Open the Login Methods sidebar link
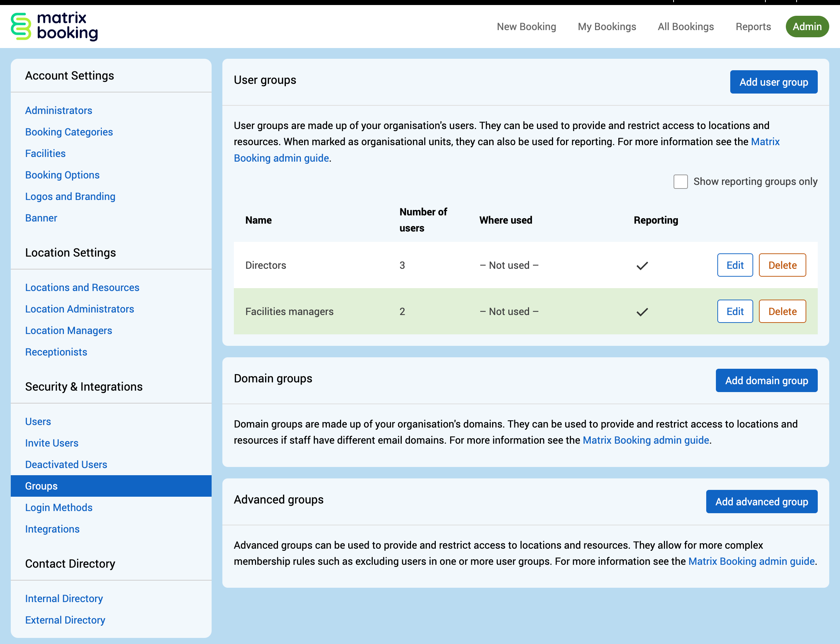 (x=59, y=507)
